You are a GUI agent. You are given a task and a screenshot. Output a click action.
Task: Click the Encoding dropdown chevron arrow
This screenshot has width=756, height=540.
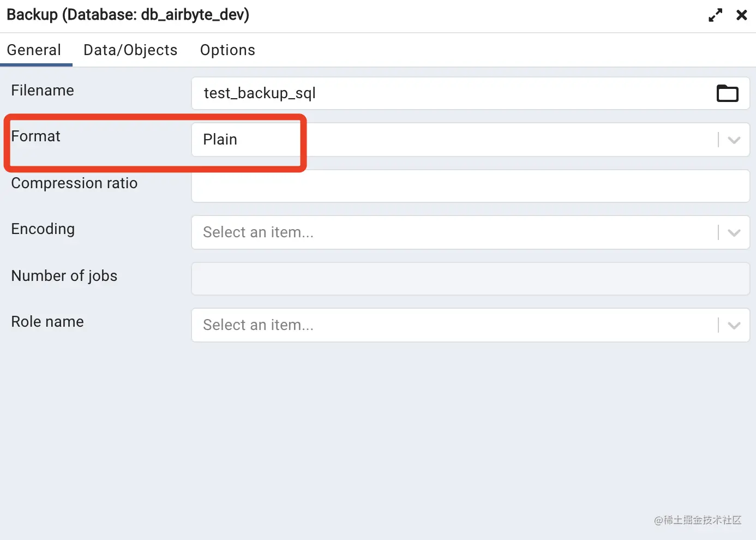tap(734, 233)
